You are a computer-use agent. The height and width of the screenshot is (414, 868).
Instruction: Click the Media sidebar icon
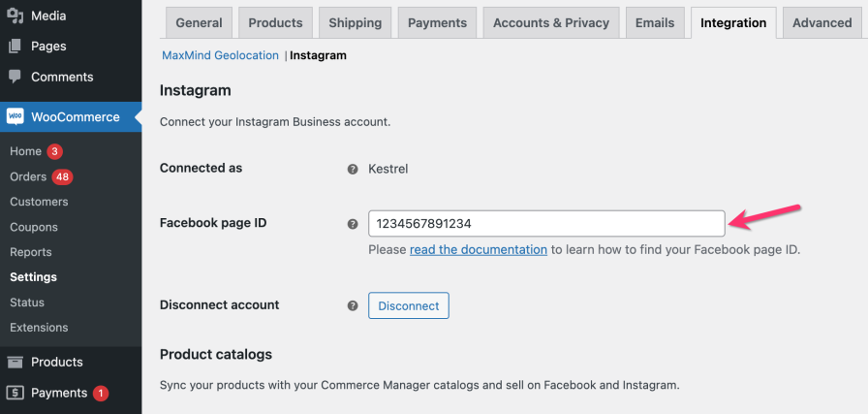point(15,16)
